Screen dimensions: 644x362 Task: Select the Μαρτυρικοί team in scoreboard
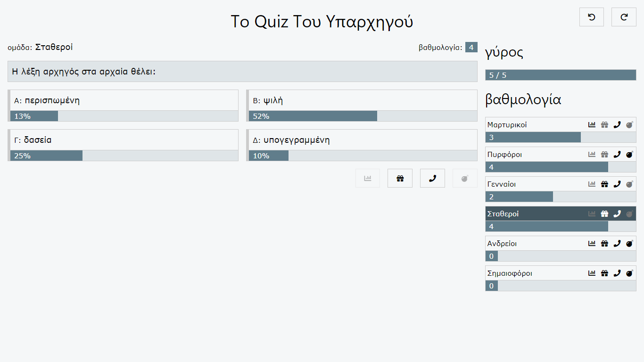point(561,130)
